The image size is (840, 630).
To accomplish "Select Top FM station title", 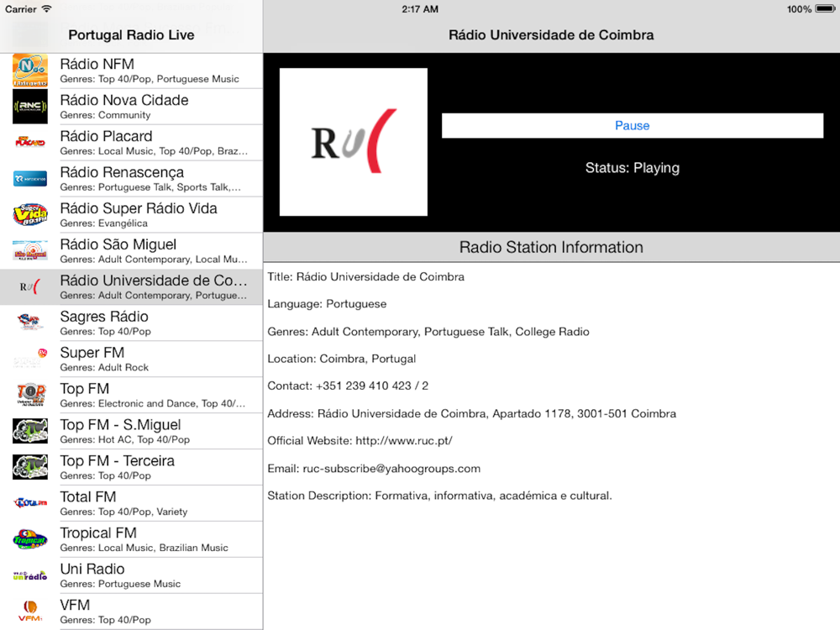I will click(85, 388).
